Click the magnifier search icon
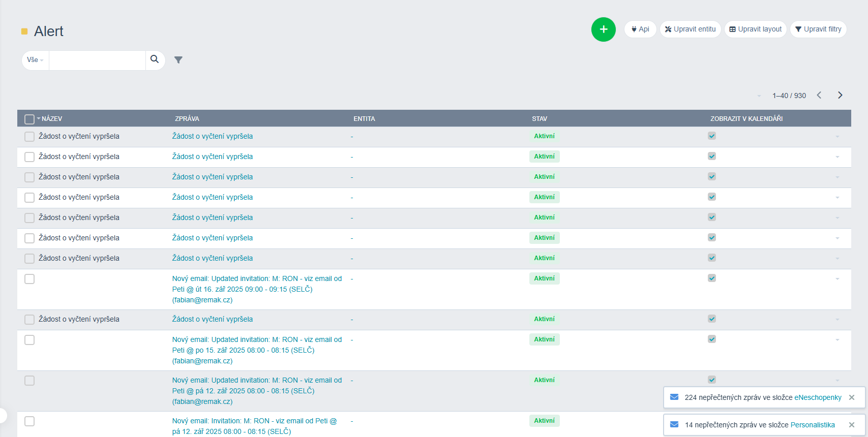 point(155,59)
